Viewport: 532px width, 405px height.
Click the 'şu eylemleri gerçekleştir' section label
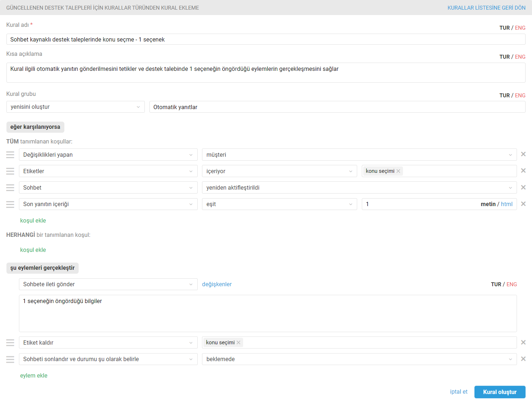click(43, 268)
